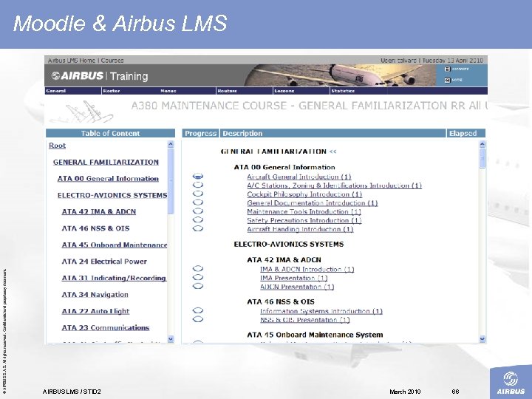
Task: Click progress icon for General Documentation Introduction
Action: click(x=198, y=202)
